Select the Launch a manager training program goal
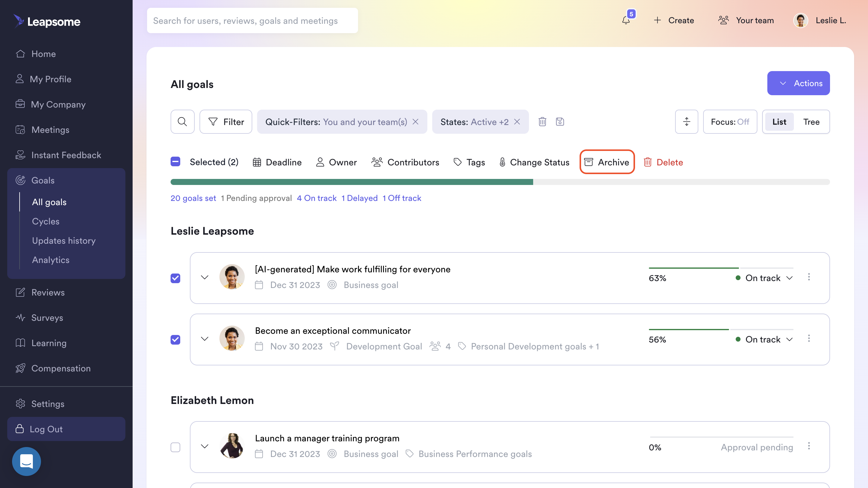The height and width of the screenshot is (488, 868). (175, 447)
